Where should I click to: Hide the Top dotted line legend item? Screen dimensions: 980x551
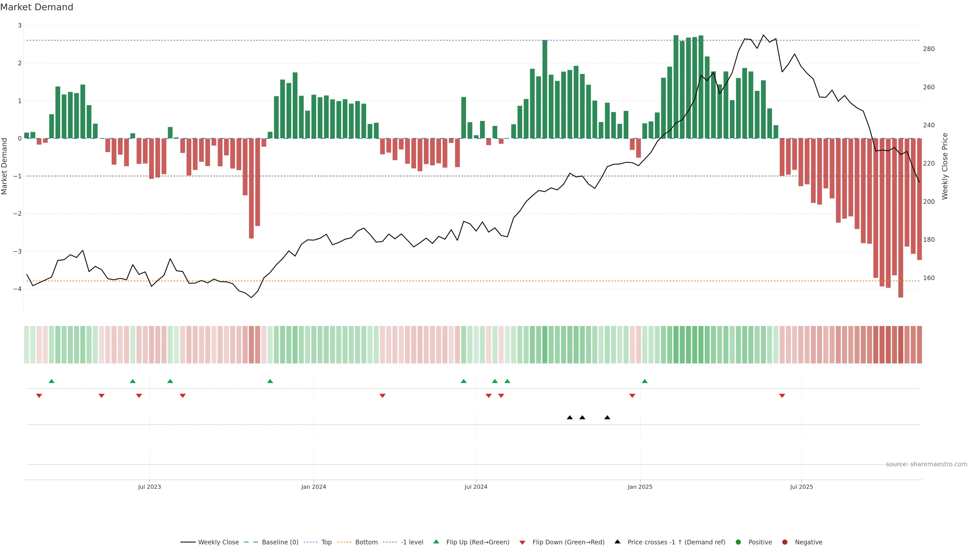(x=326, y=542)
